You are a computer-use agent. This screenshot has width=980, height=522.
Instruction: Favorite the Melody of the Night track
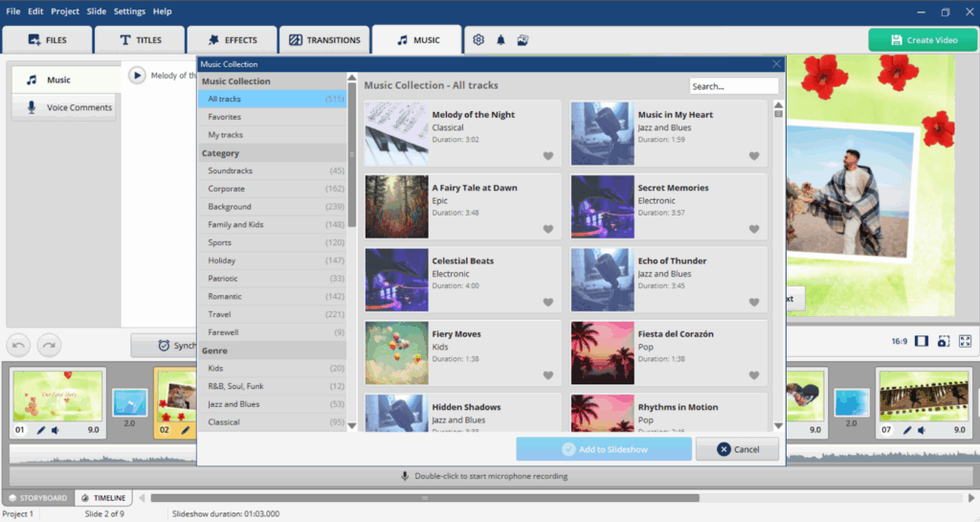(548, 156)
